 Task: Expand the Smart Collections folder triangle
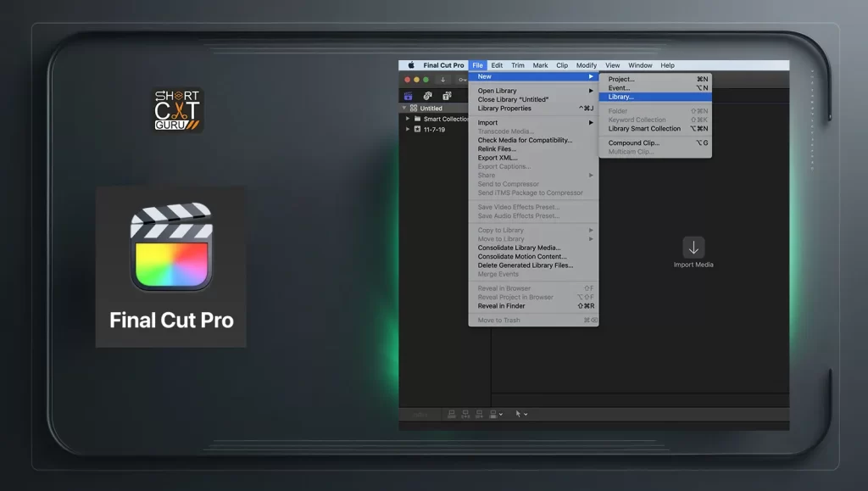408,119
